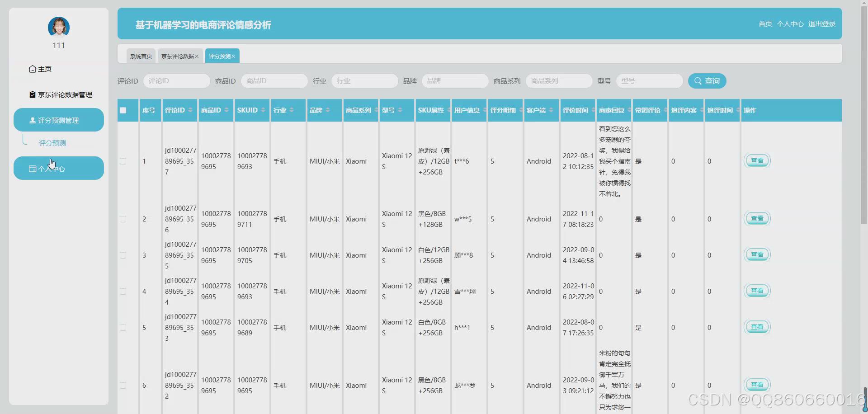Click the 退出登录 logout link
The image size is (868, 414).
pos(822,24)
